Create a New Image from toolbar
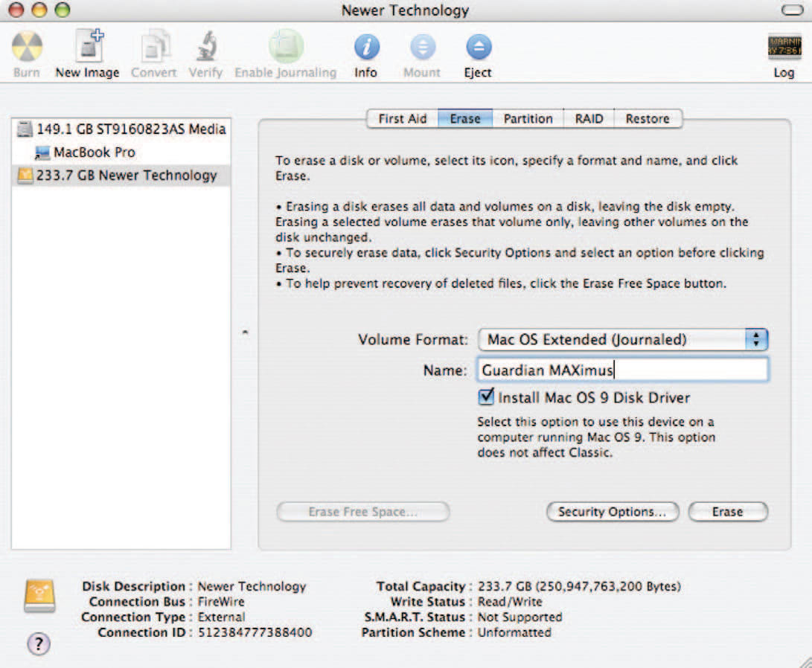This screenshot has width=812, height=668. click(x=87, y=49)
